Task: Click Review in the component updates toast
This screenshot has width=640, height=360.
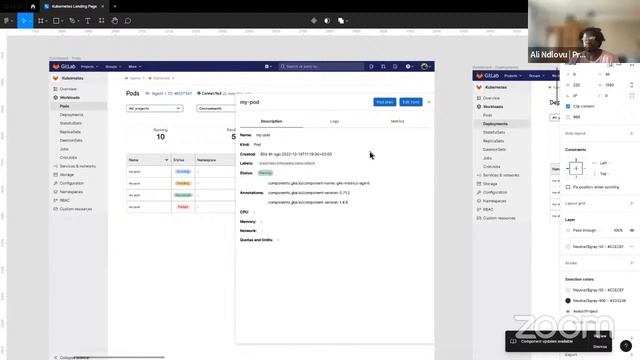Action: coord(600,337)
